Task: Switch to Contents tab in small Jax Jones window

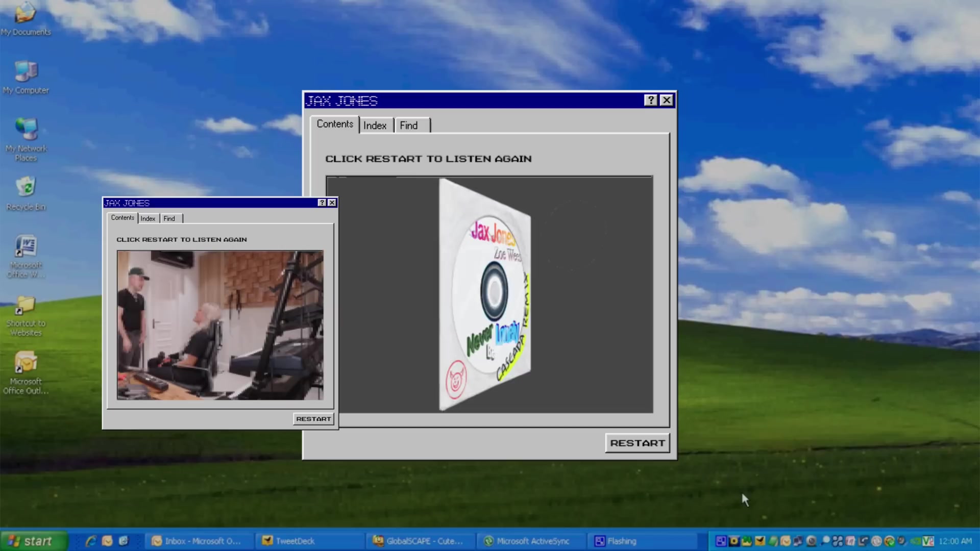Action: (122, 217)
